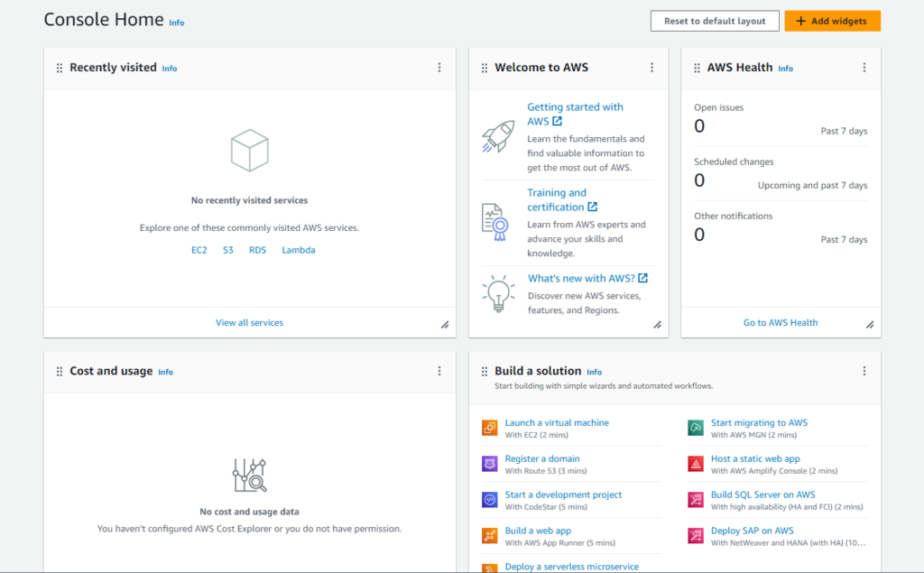Click the icon for Deploy SAP on AWS

[696, 536]
